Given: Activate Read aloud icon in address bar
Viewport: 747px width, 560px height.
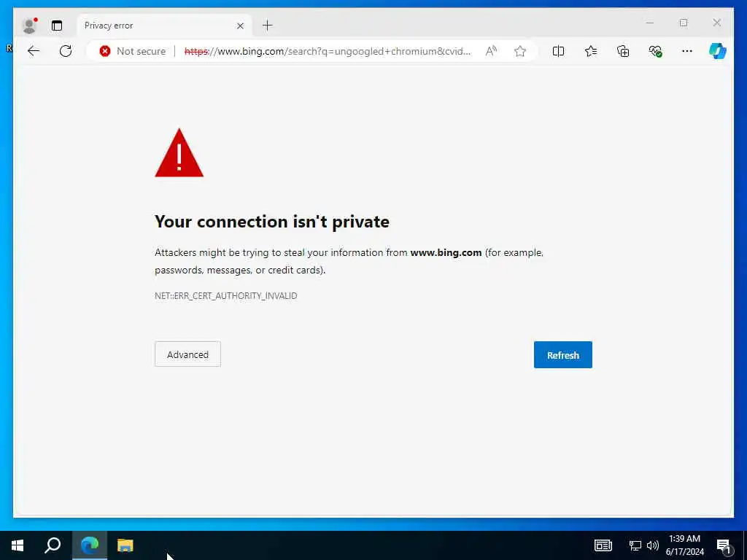Looking at the screenshot, I should pyautogui.click(x=491, y=51).
